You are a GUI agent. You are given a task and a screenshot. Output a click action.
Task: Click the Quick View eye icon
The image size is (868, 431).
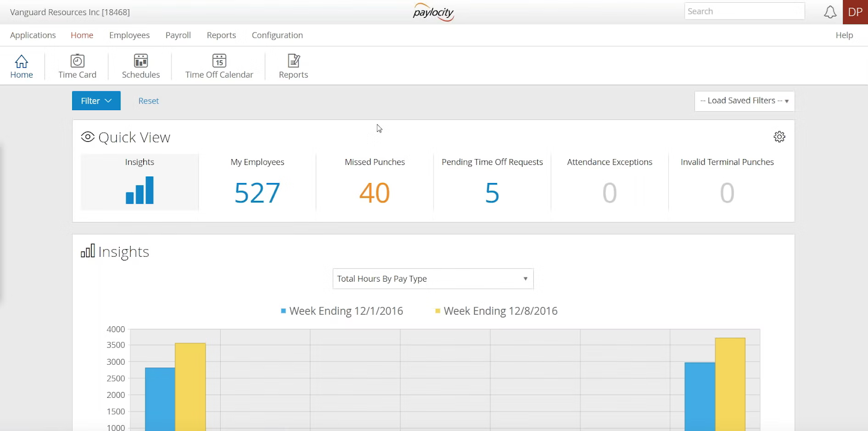coord(88,137)
